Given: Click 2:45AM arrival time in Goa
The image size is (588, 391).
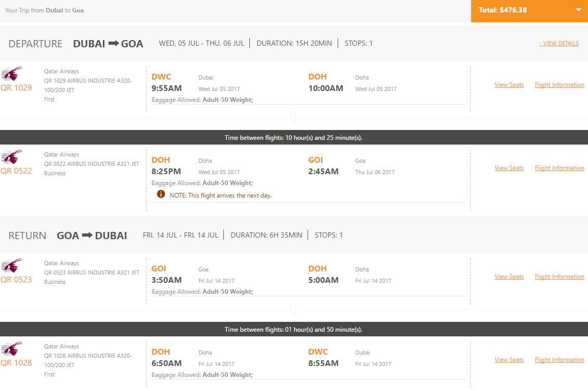Looking at the screenshot, I should click(x=323, y=172).
